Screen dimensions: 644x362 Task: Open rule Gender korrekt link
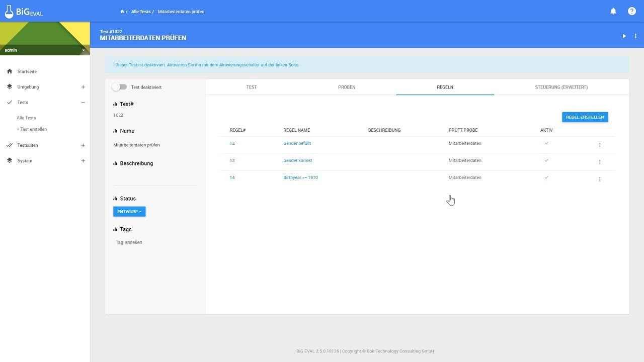pos(298,160)
